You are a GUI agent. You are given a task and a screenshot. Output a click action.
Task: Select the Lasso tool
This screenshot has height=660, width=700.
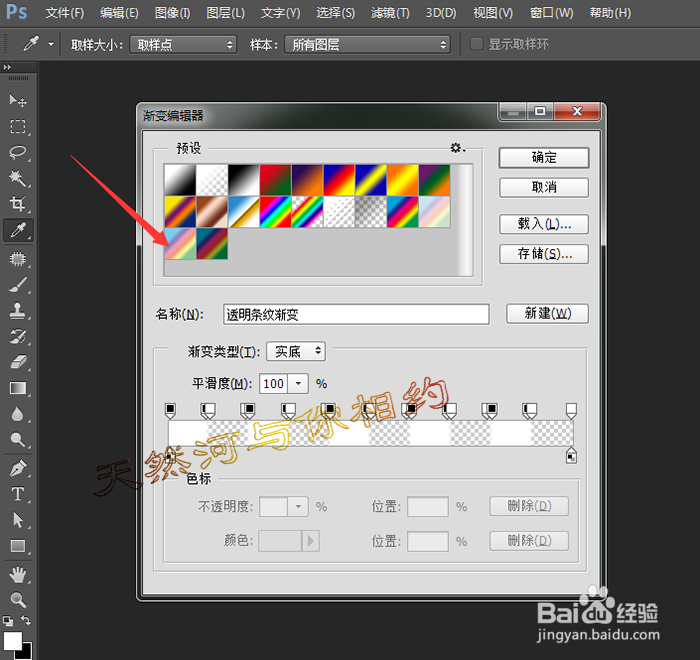click(x=18, y=152)
